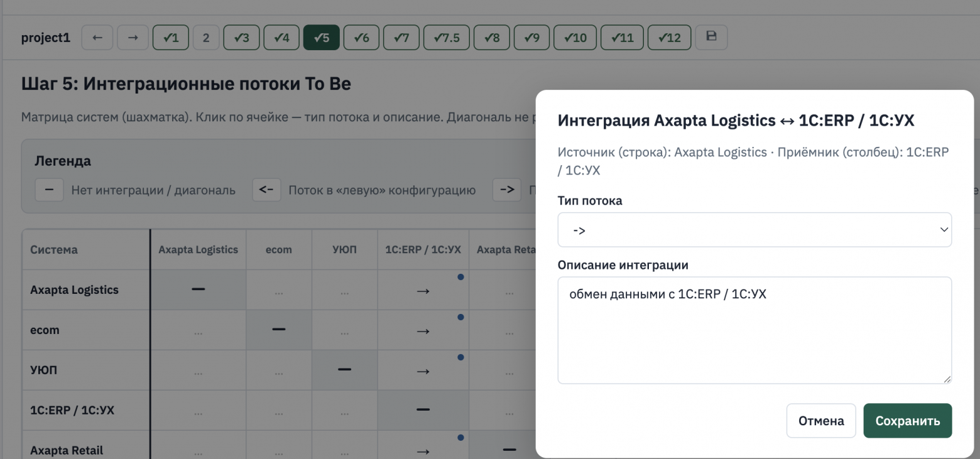
Task: Open step 3 tab
Action: pos(241,38)
